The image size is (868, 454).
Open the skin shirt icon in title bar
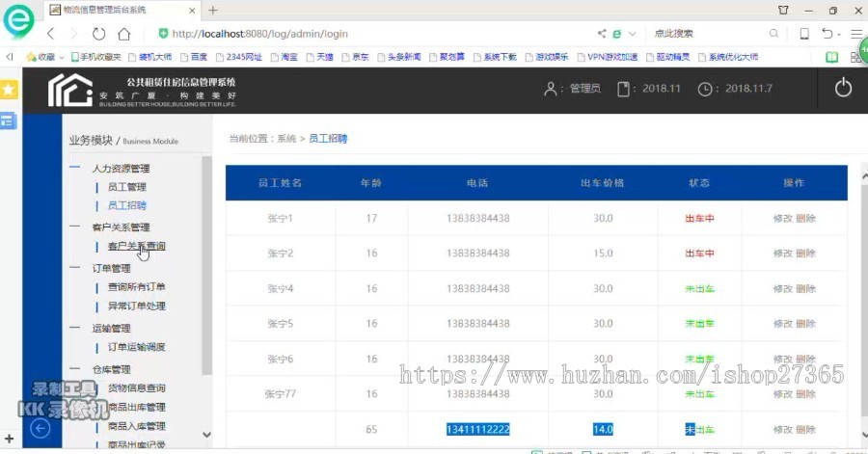(x=783, y=10)
